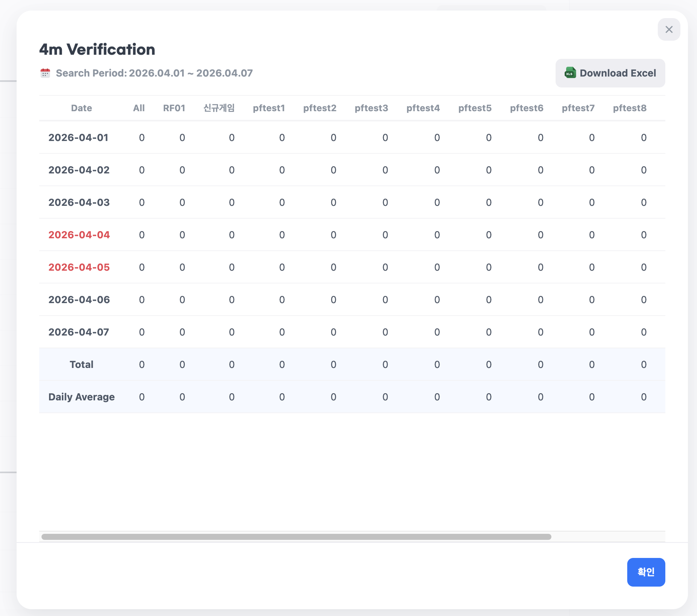Click the Download Excel button
The height and width of the screenshot is (616, 697).
(610, 73)
